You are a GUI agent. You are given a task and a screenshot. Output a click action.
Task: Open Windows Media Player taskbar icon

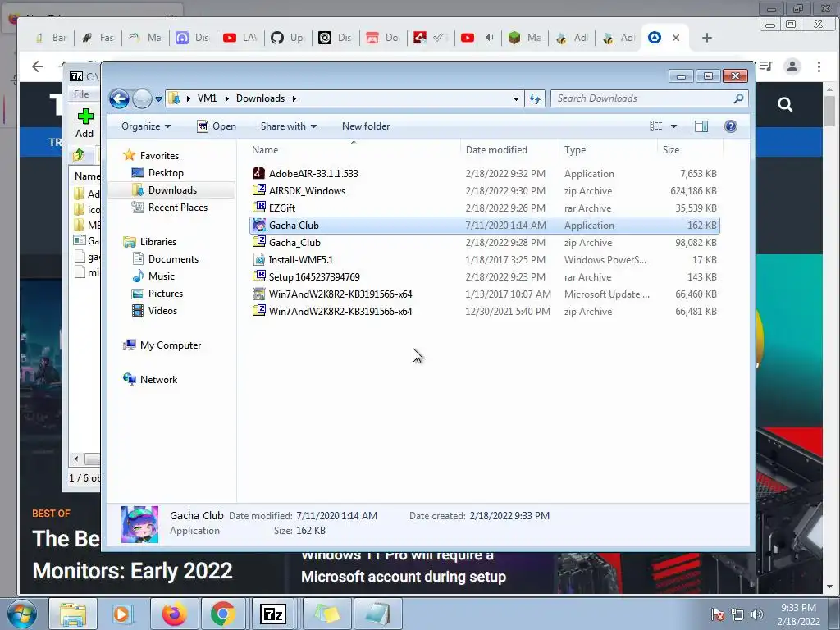121,614
